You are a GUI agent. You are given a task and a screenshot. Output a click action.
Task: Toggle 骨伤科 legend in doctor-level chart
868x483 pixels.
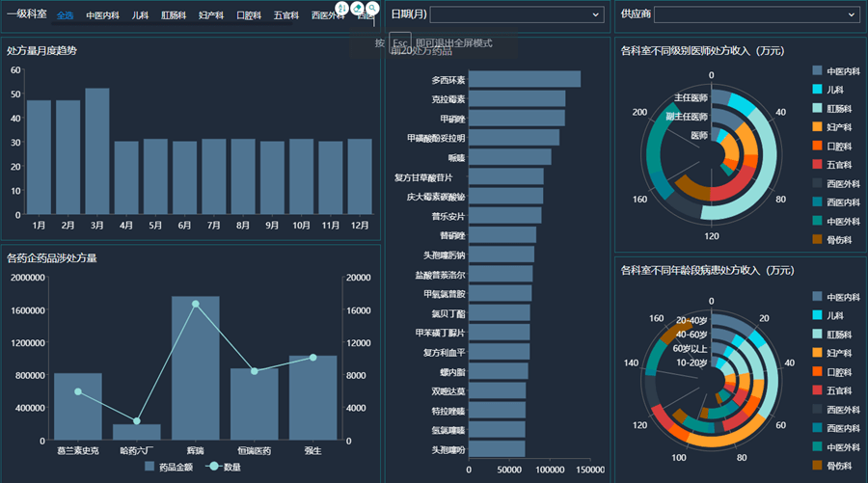coord(818,239)
